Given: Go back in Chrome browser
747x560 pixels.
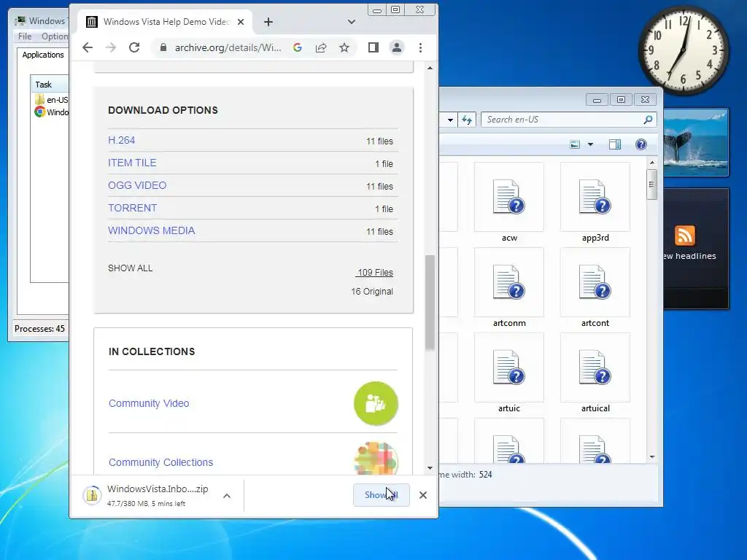Looking at the screenshot, I should point(88,47).
